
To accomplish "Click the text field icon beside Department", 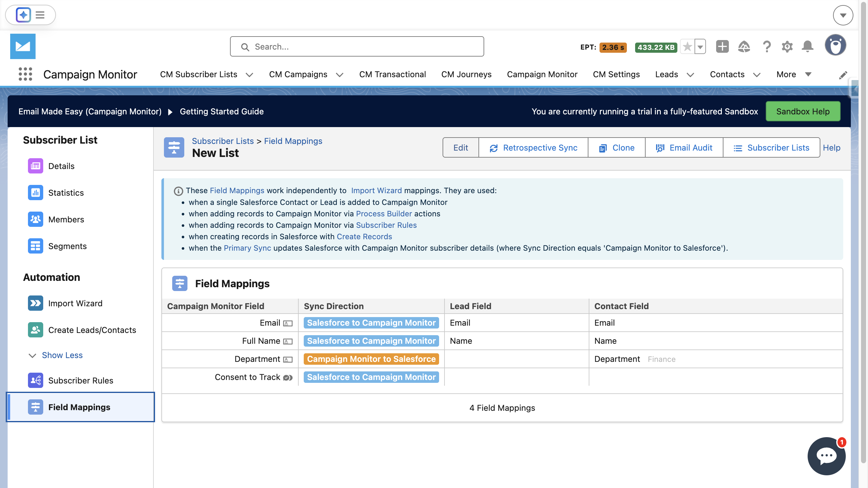I will (x=288, y=360).
